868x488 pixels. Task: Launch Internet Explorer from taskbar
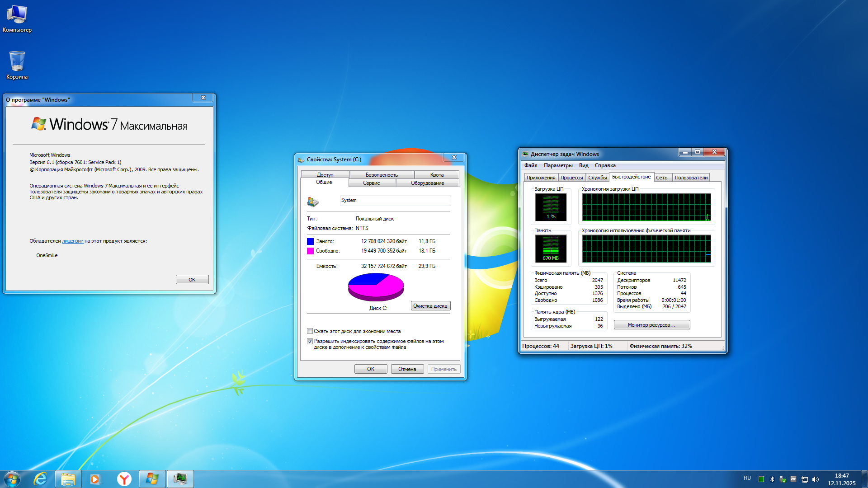pyautogui.click(x=41, y=479)
